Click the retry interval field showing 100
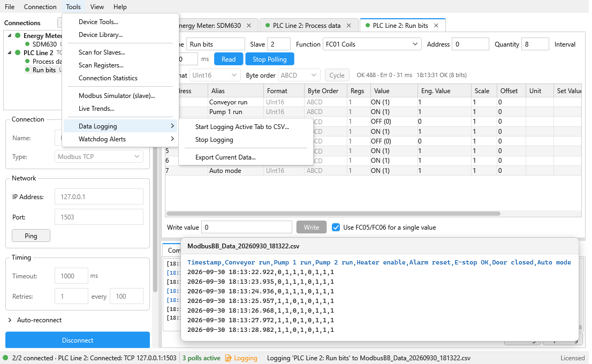Image resolution: width=592 pixels, height=364 pixels. point(126,297)
